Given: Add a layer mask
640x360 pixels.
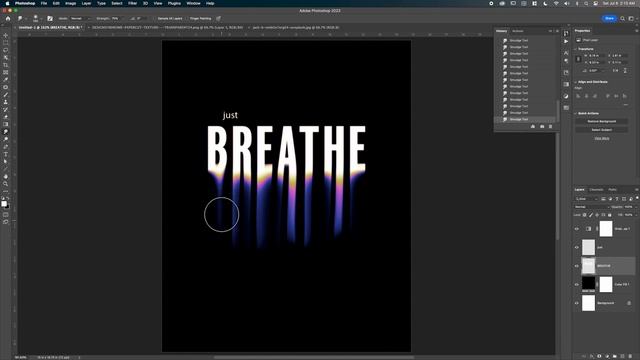Looking at the screenshot, I should tap(599, 356).
